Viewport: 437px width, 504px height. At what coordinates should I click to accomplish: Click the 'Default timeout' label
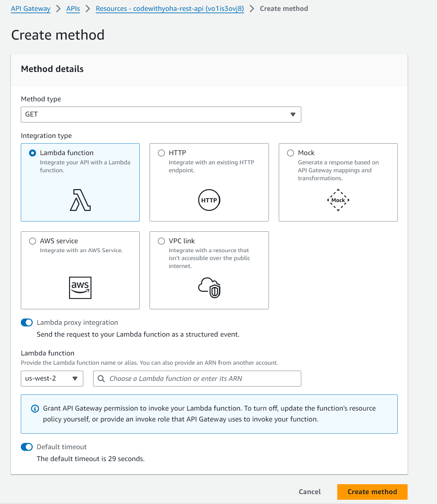point(61,447)
